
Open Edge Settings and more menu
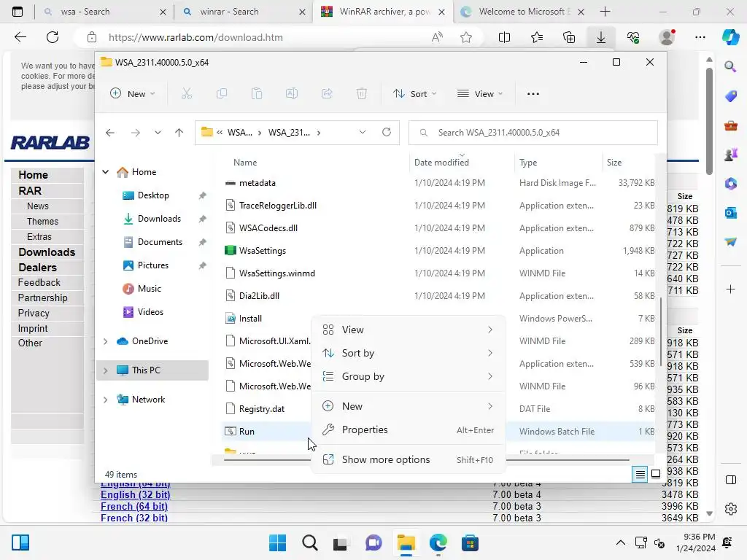pyautogui.click(x=700, y=37)
